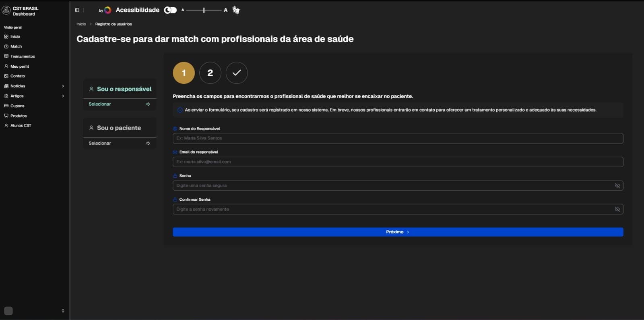
Task: Go to Cupons in the sidebar
Action: 17,106
